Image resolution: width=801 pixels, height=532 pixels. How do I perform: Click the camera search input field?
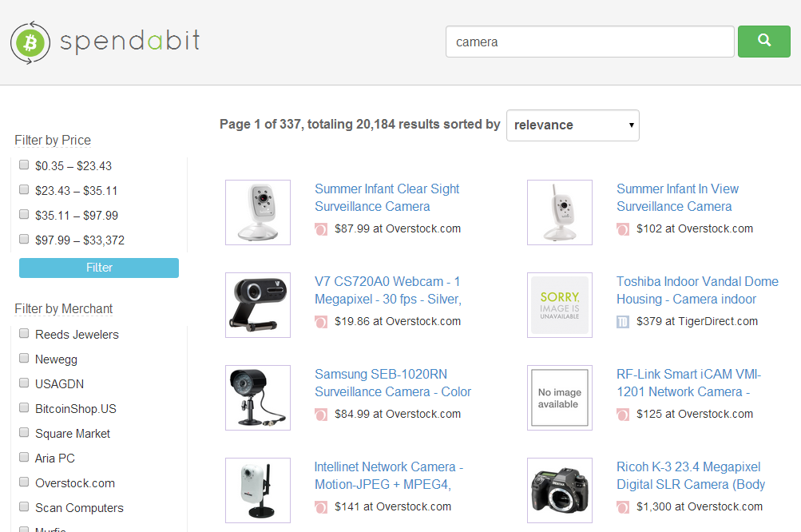coord(589,42)
